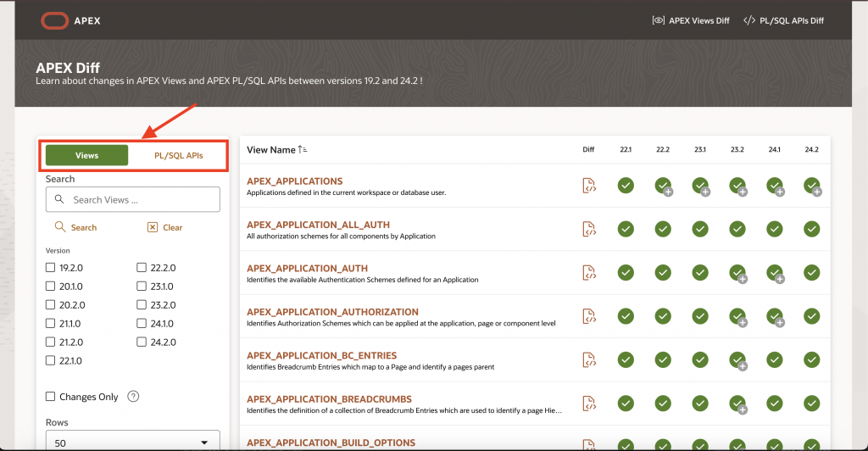Check the 20.2.0 version checkbox
The image size is (868, 451).
point(50,305)
